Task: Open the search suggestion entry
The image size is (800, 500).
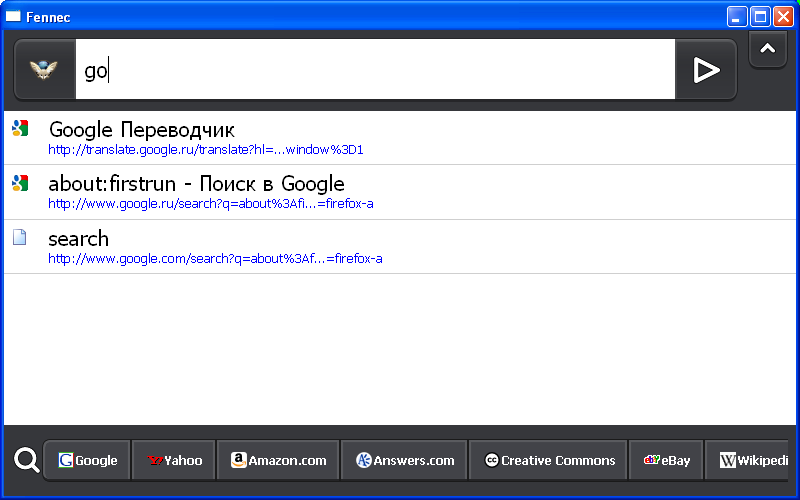Action: [78, 239]
